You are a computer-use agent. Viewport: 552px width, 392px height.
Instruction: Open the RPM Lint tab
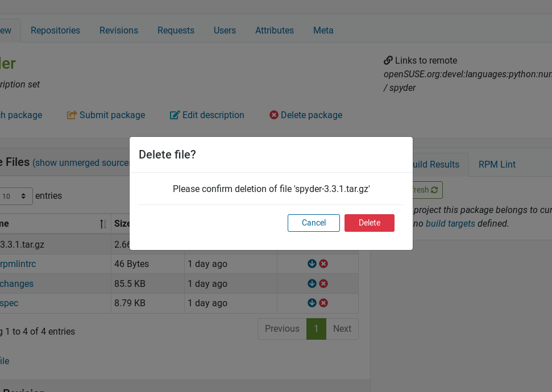click(x=496, y=164)
